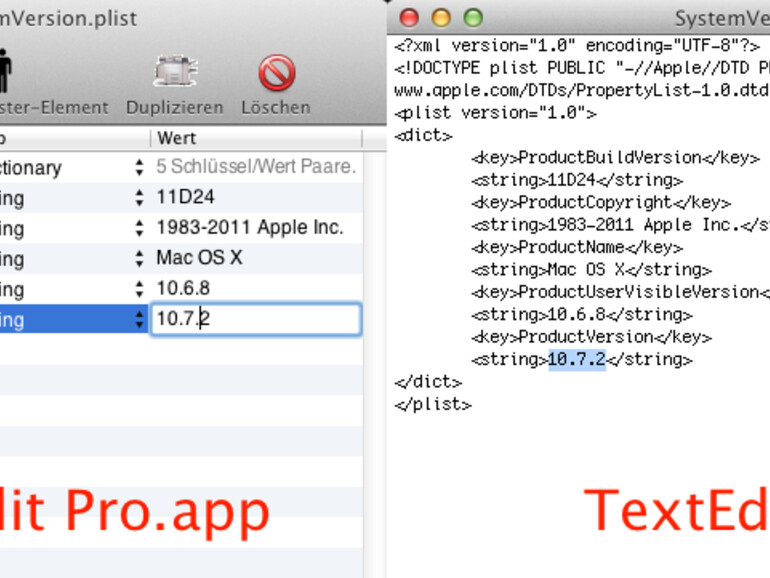This screenshot has width=770, height=578.
Task: Open type stepper for the Mac OS X row
Action: coord(139,259)
